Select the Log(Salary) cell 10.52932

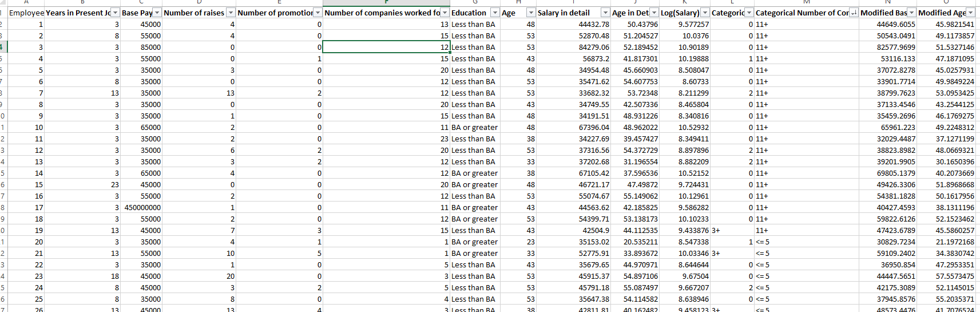point(684,127)
